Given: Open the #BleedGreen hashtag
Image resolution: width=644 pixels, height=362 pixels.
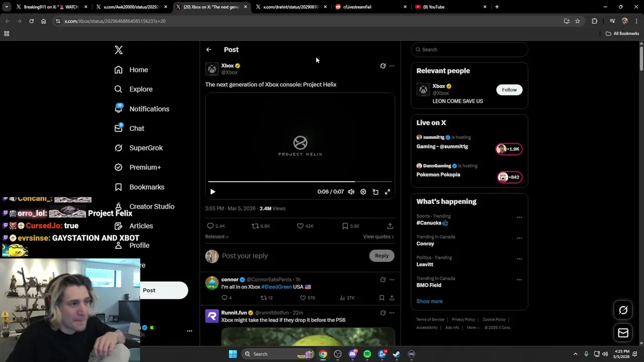Looking at the screenshot, I should pos(276,287).
